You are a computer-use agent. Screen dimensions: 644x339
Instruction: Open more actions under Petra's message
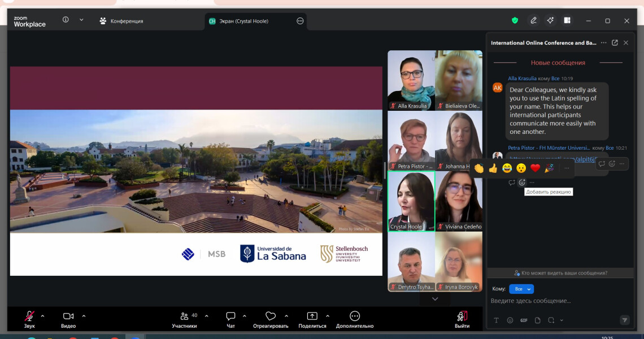tap(532, 182)
